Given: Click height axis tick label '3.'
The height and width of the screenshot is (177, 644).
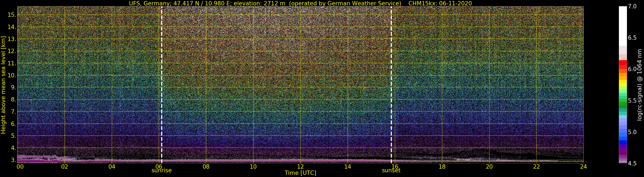Looking at the screenshot, I should [x=13, y=160].
